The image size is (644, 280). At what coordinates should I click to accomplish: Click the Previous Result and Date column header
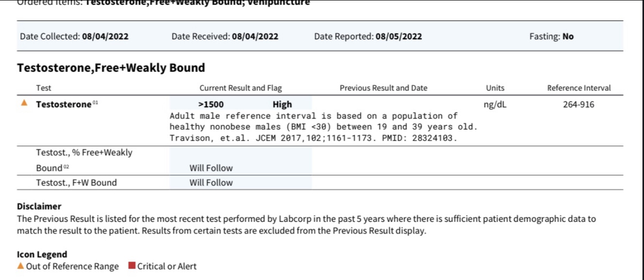tap(383, 88)
